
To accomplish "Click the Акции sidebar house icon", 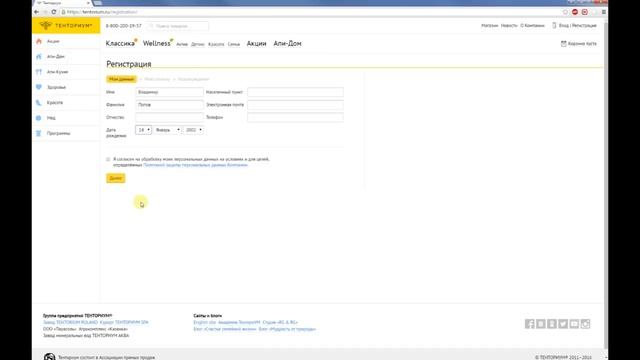I will coord(39,41).
